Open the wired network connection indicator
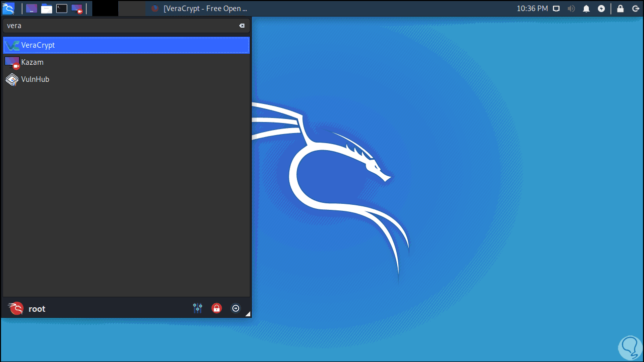The height and width of the screenshot is (362, 644). tap(556, 9)
